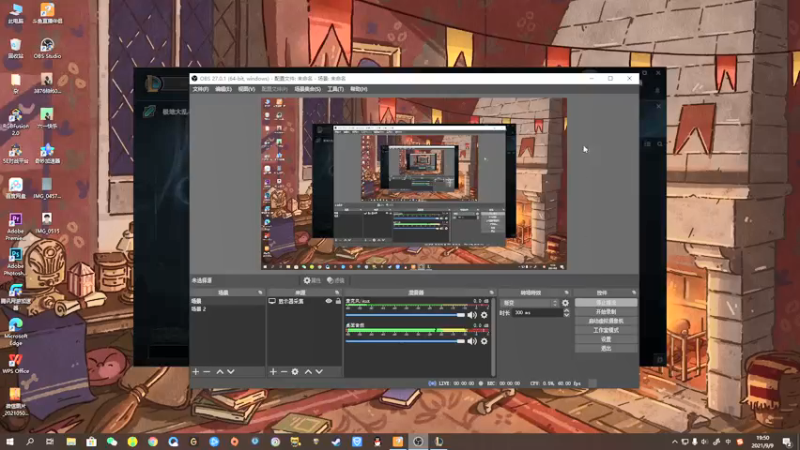Open the Adobe Photoshop desktop icon
This screenshot has width=800, height=450.
15,262
